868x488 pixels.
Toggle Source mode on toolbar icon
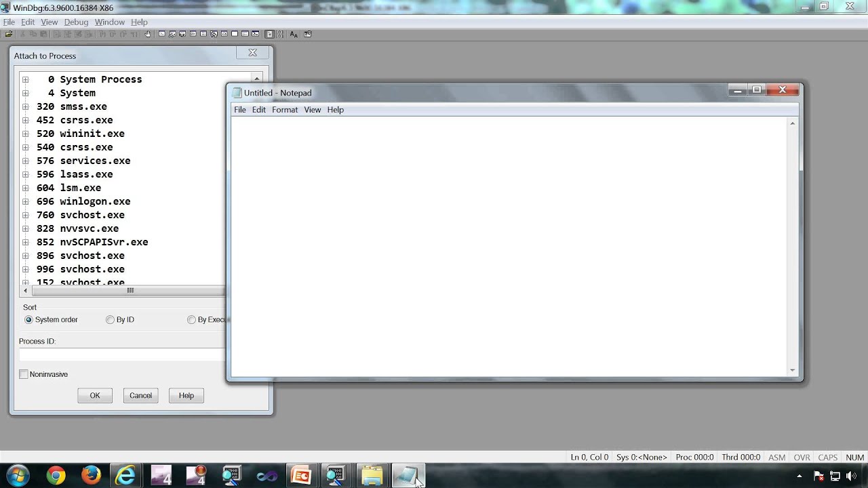coord(269,34)
